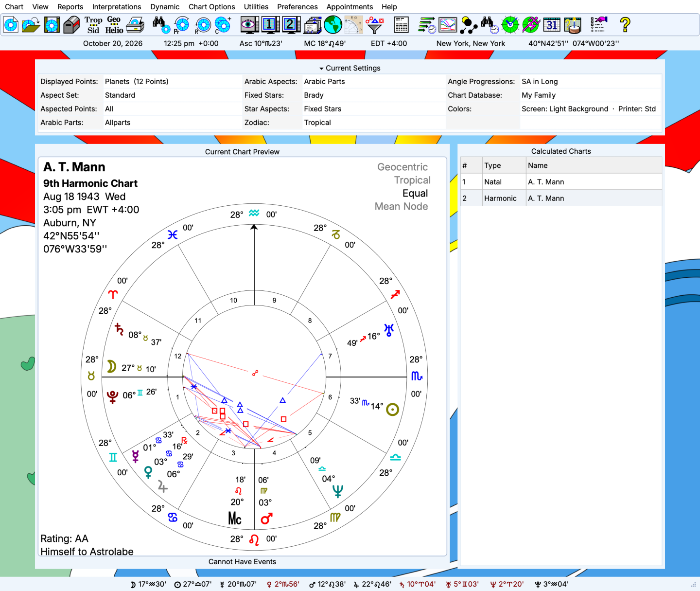Open the Utilities menu

click(256, 7)
